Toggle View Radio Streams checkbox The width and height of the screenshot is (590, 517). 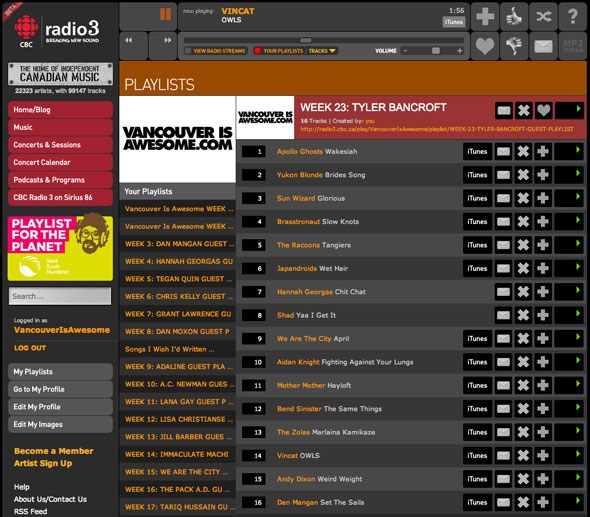click(x=188, y=51)
